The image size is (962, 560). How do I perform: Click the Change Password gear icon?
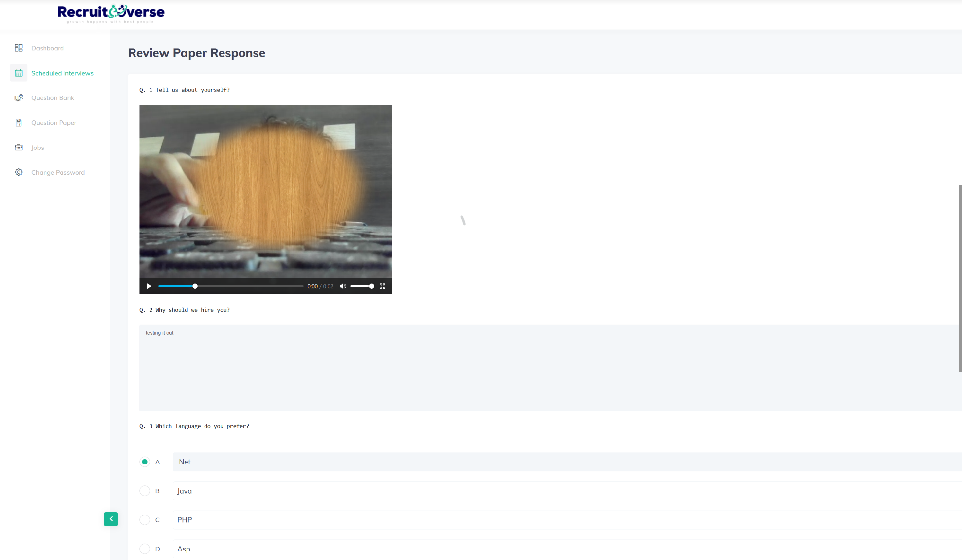point(18,172)
